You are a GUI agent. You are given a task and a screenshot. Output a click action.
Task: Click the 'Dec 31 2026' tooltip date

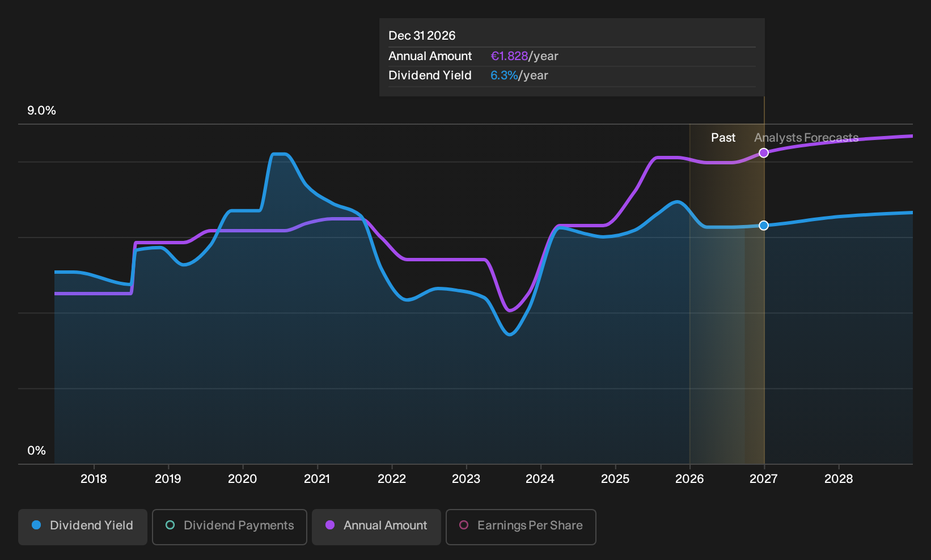coord(422,36)
